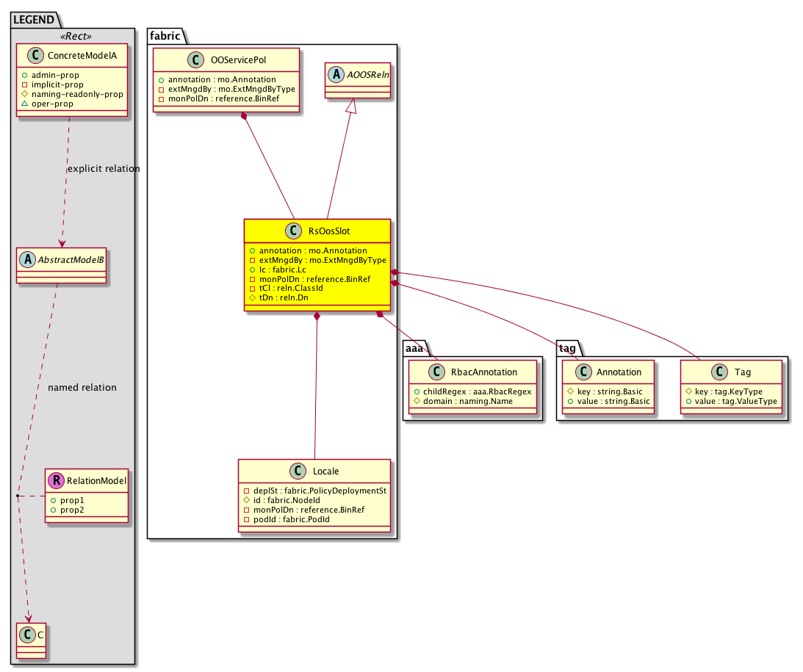This screenshot has height=672, width=803.
Task: Click the yellow highlighted RsOosSlot title
Action: click(x=328, y=231)
